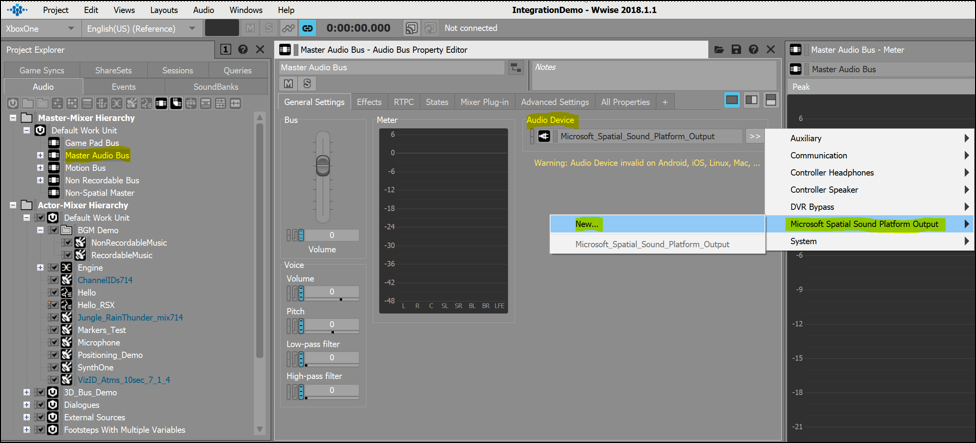Uncheck the BGM Demo checkbox
The height and width of the screenshot is (443, 976).
[x=54, y=230]
